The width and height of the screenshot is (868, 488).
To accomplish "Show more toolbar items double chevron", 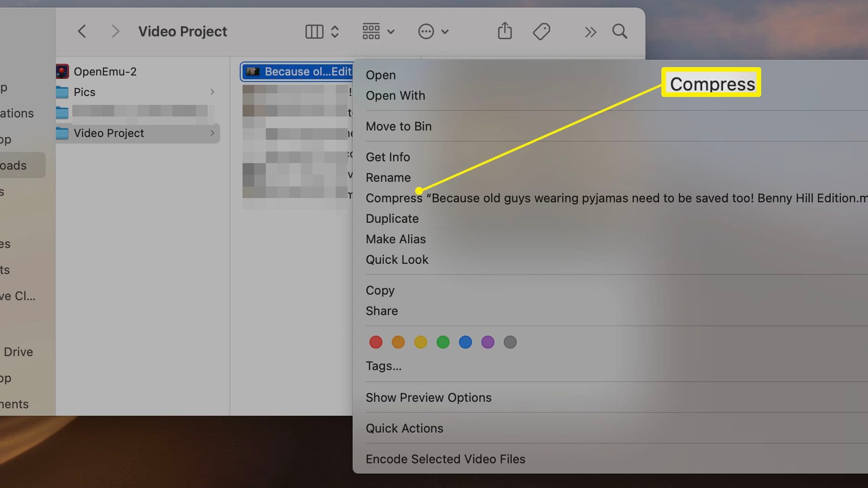I will (x=590, y=32).
